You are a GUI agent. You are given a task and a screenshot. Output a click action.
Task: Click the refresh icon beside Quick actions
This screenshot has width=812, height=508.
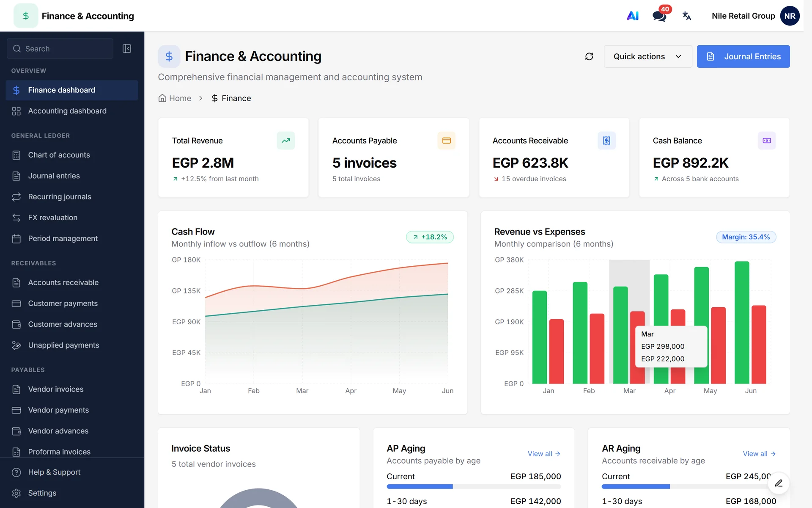589,56
